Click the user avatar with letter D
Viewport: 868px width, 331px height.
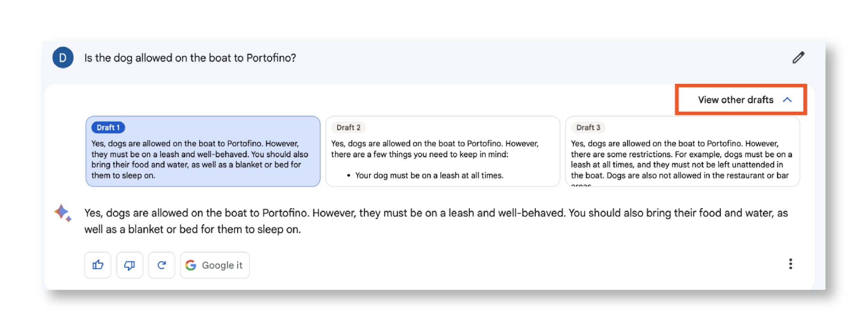[x=63, y=58]
